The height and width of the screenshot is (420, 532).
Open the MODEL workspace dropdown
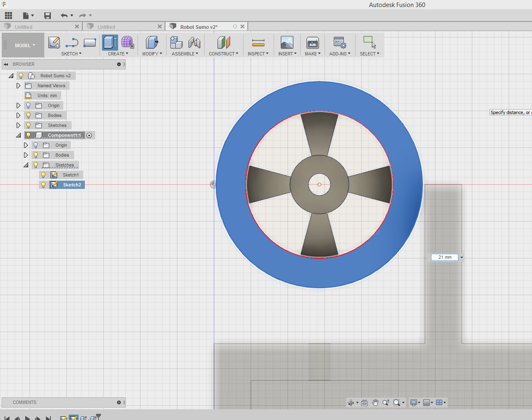25,45
